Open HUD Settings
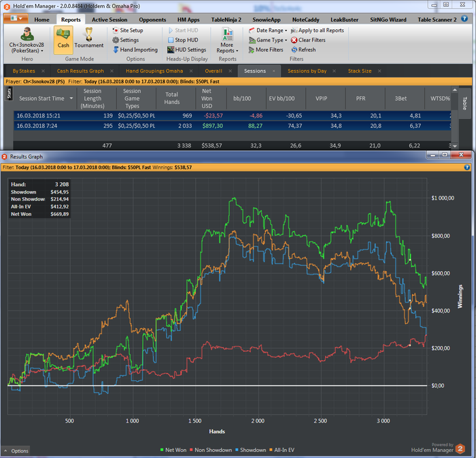 click(x=187, y=50)
